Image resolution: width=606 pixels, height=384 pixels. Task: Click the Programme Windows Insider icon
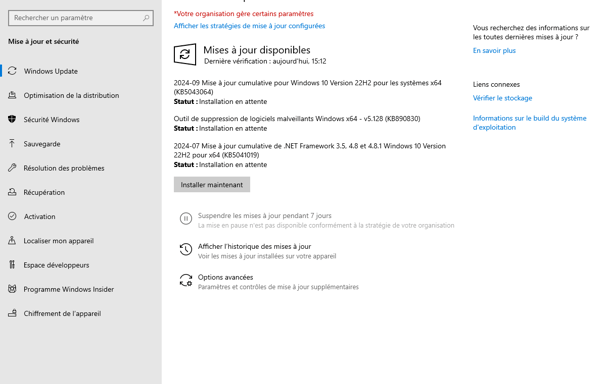[x=12, y=289]
